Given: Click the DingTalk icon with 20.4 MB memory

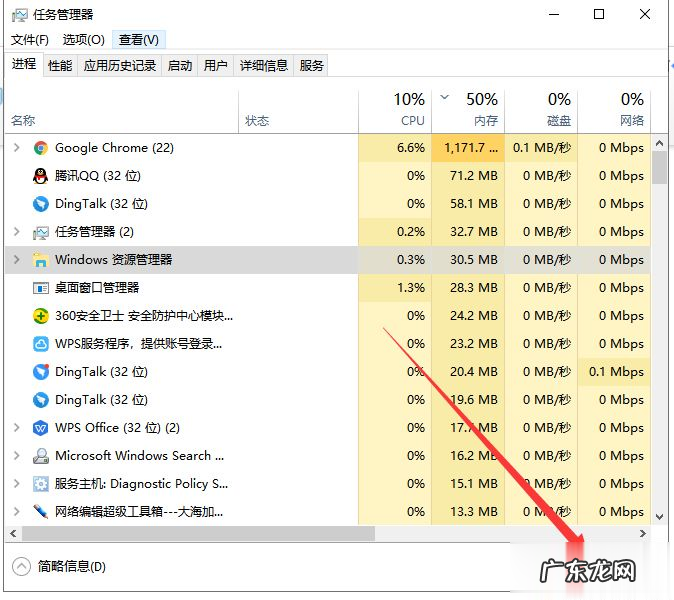Looking at the screenshot, I should click(x=40, y=372).
